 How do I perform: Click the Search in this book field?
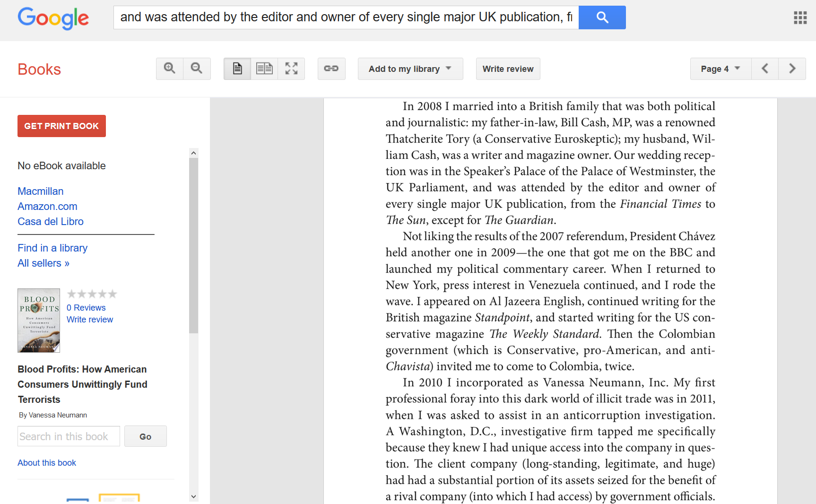[69, 436]
